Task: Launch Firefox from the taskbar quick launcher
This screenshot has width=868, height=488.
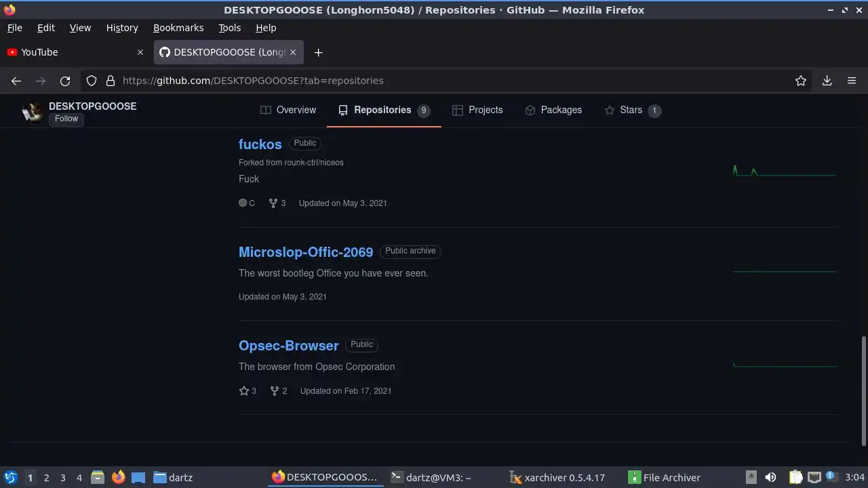Action: click(x=119, y=477)
